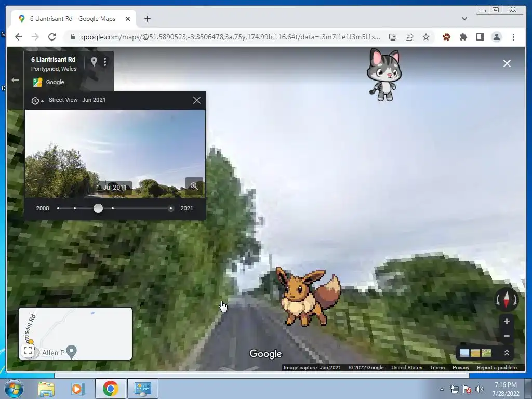
Task: Click the install app icon in address bar
Action: pyautogui.click(x=393, y=37)
